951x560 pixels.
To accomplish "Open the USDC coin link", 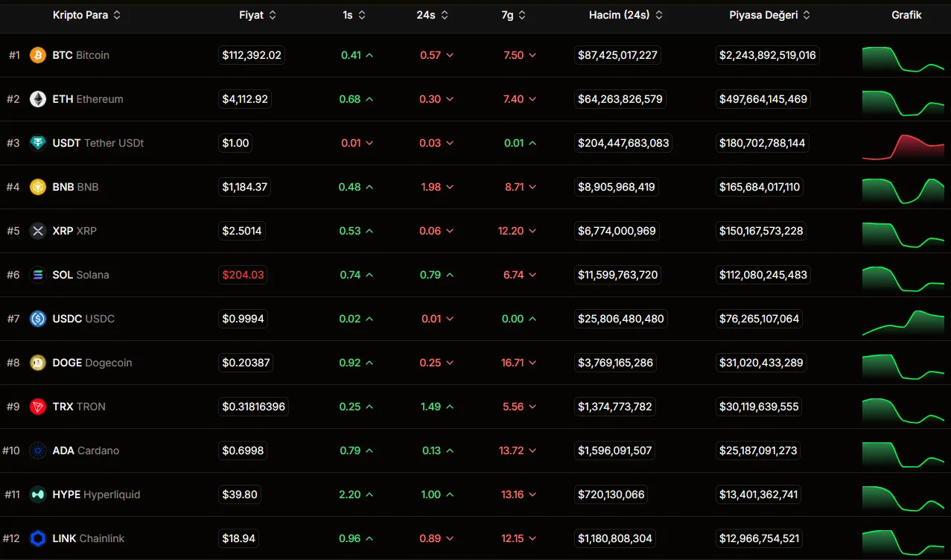I will point(83,319).
